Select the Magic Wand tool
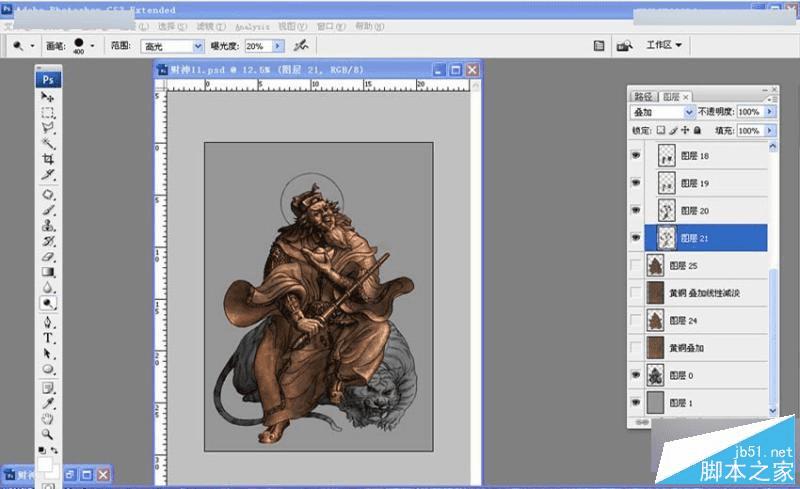800x489 pixels. (x=48, y=144)
